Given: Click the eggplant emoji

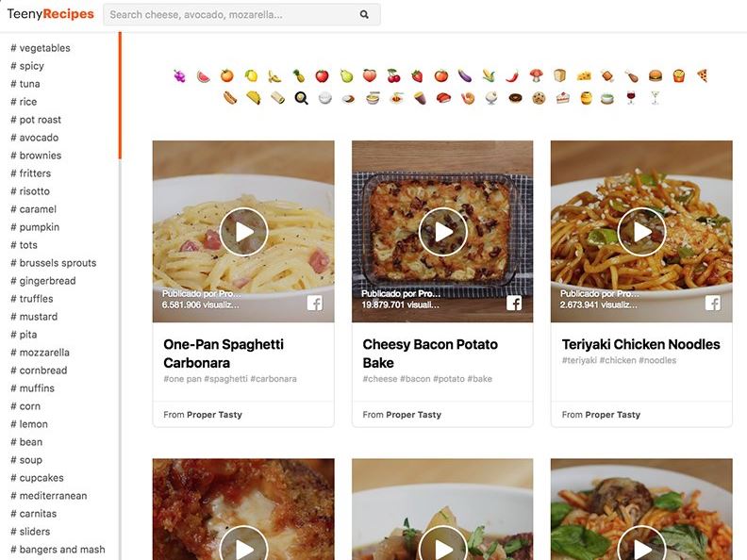Looking at the screenshot, I should [465, 75].
